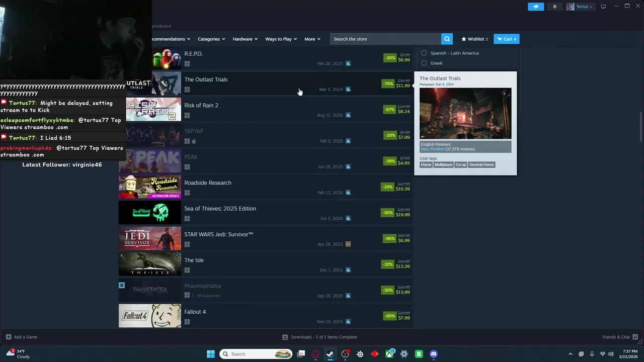Image resolution: width=644 pixels, height=362 pixels.
Task: Click the weather widget on the taskbar
Action: (17, 353)
